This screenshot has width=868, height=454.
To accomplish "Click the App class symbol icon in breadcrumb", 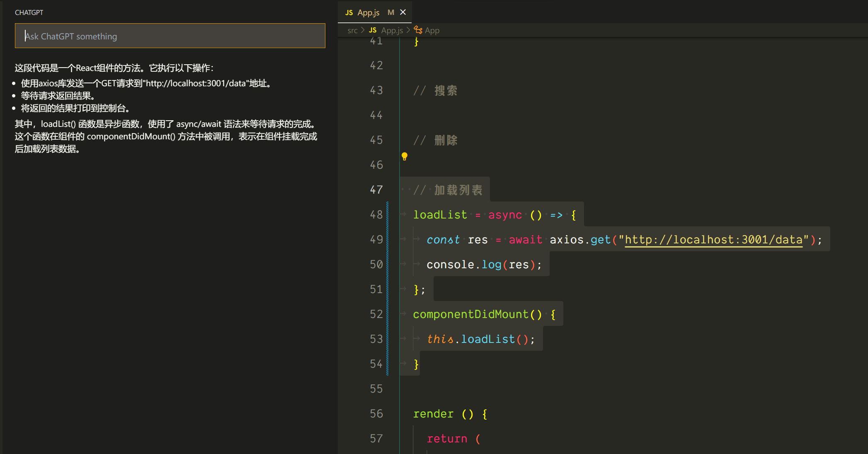I will tap(418, 30).
